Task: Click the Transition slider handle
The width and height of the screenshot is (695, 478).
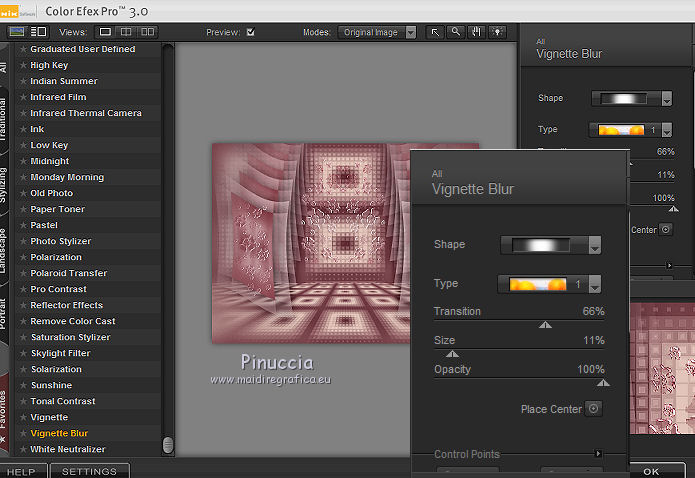Action: [544, 324]
